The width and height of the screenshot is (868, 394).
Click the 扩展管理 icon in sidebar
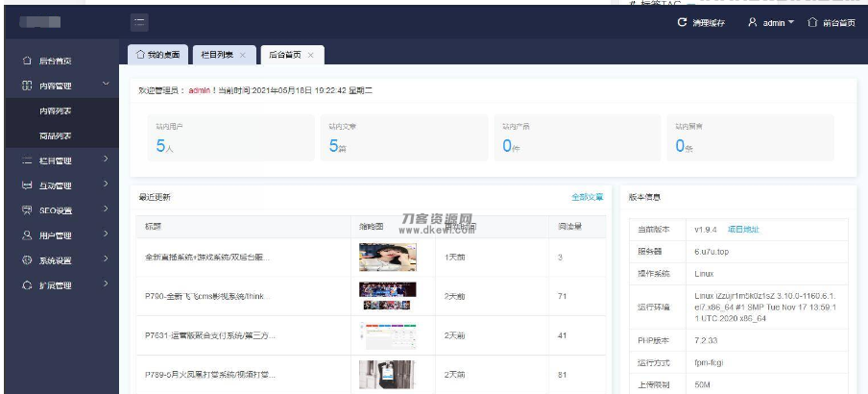click(27, 285)
